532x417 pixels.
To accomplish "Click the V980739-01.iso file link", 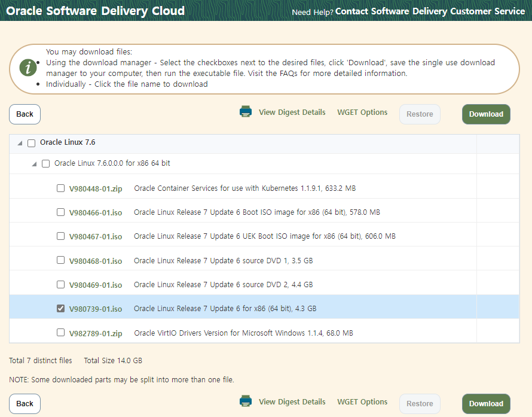I will point(96,309).
